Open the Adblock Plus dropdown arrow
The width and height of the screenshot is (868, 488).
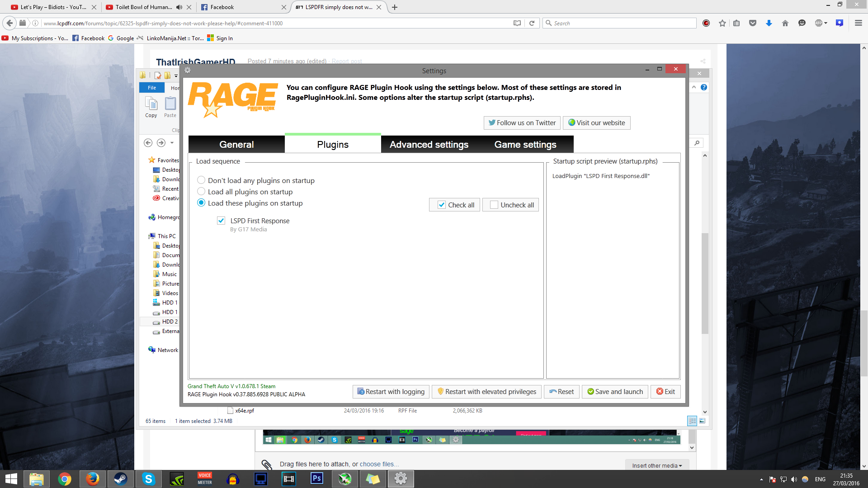coord(826,23)
